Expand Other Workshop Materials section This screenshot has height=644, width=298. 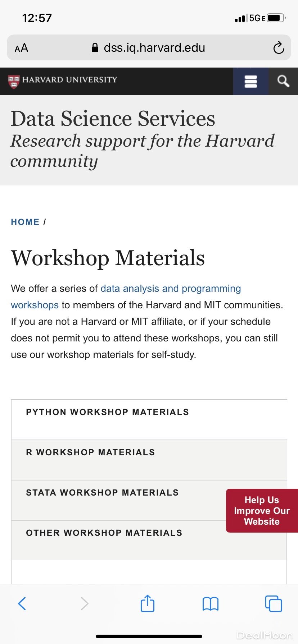(104, 533)
